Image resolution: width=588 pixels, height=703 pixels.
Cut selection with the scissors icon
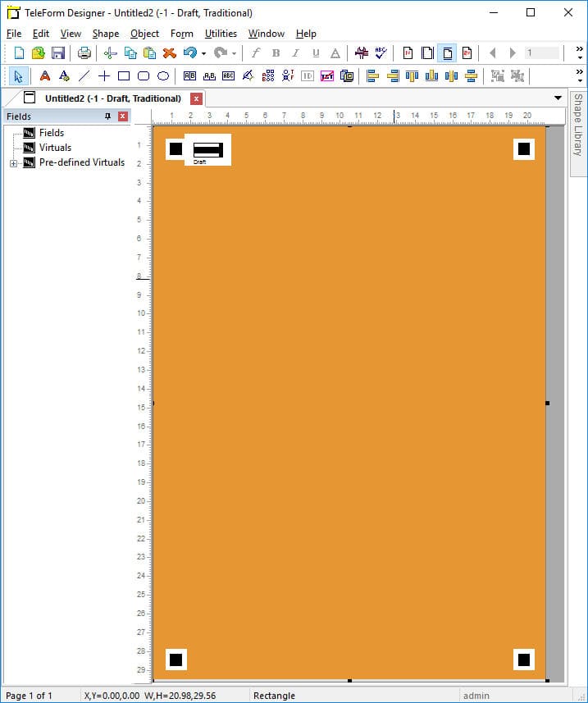(110, 52)
